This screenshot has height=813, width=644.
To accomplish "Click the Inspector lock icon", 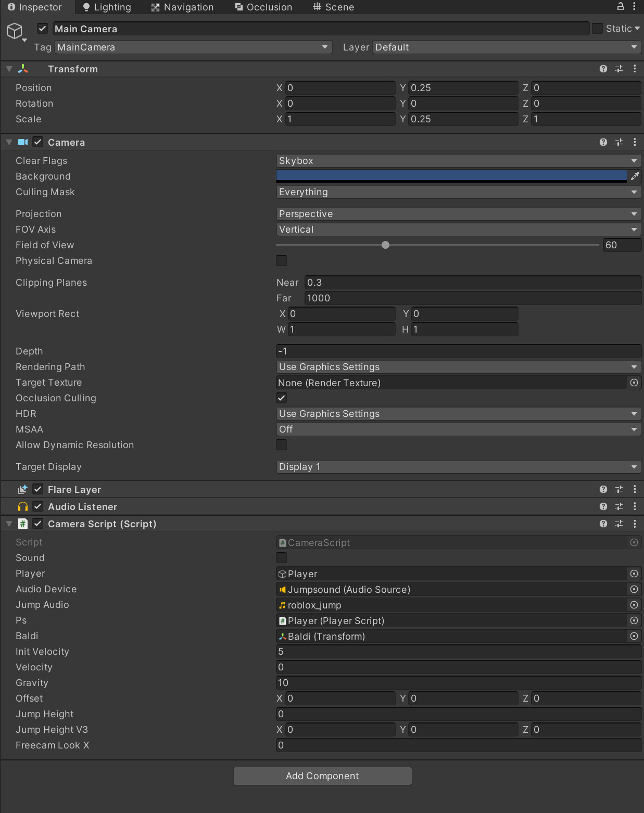I will coord(621,6).
